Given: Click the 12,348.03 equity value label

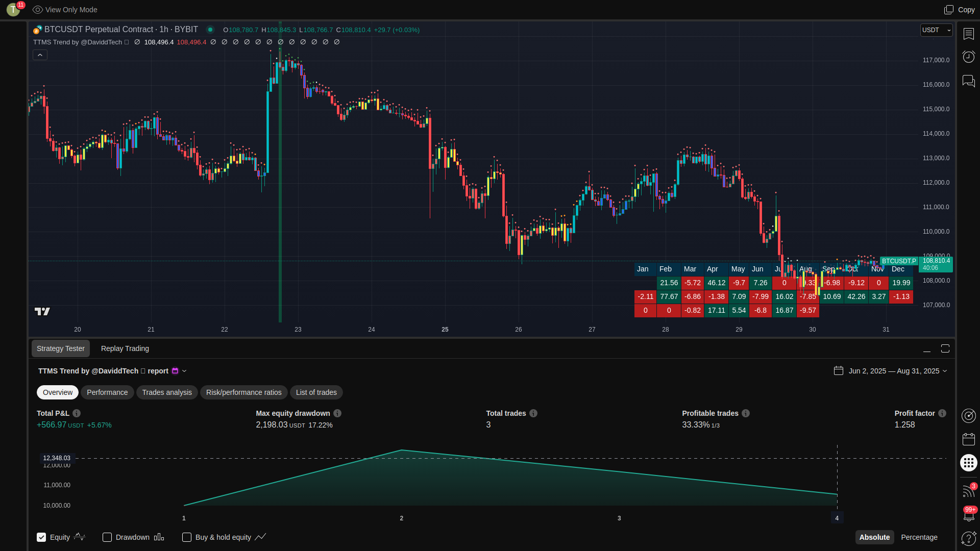Looking at the screenshot, I should 57,458.
